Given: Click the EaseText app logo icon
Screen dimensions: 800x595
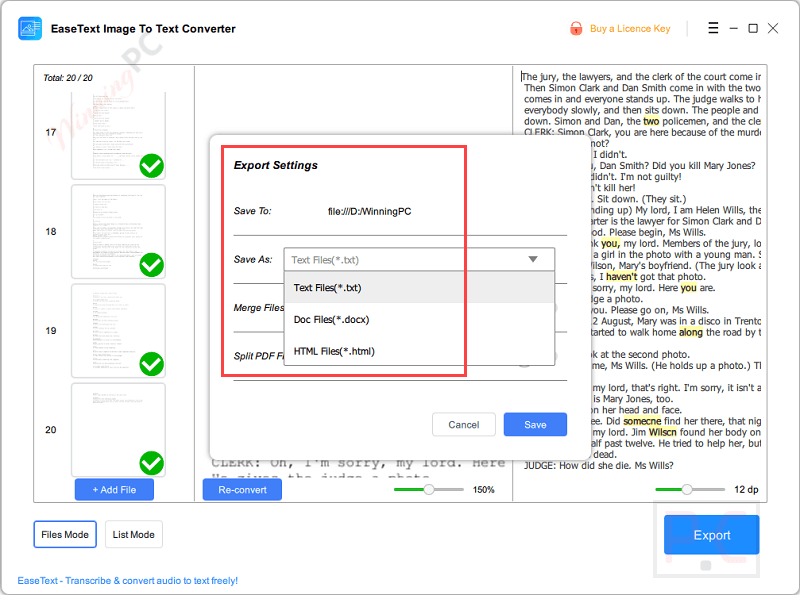Looking at the screenshot, I should coord(30,28).
